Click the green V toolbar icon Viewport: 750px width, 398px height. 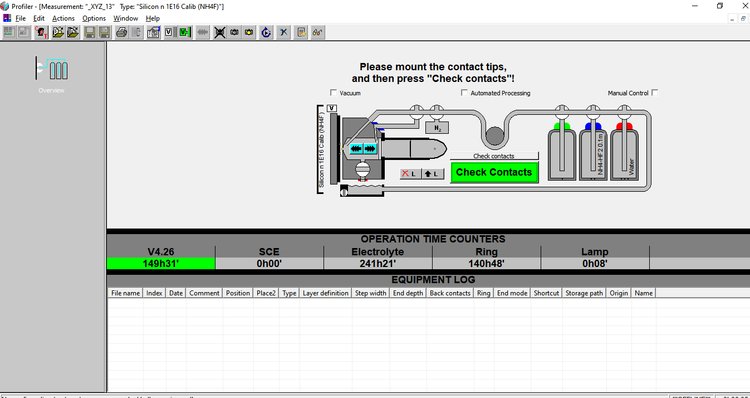pyautogui.click(x=185, y=33)
